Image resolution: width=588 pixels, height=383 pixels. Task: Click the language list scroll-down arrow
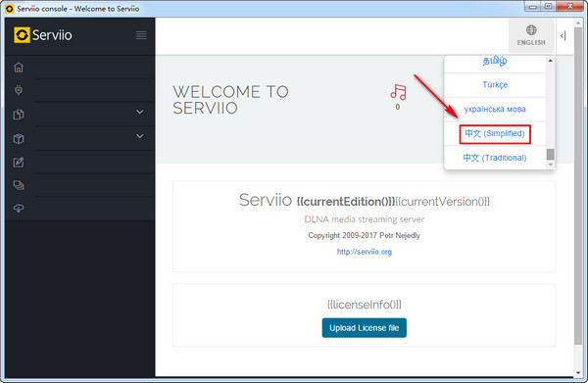pos(550,165)
